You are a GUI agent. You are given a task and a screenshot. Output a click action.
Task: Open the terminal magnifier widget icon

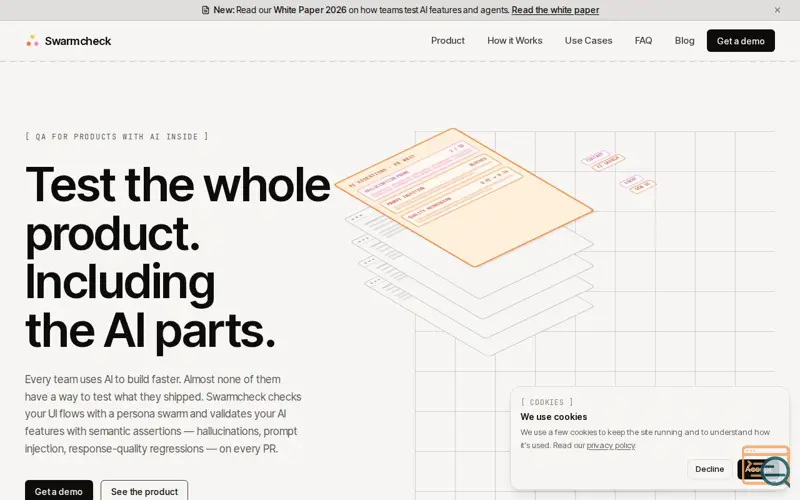(x=766, y=466)
